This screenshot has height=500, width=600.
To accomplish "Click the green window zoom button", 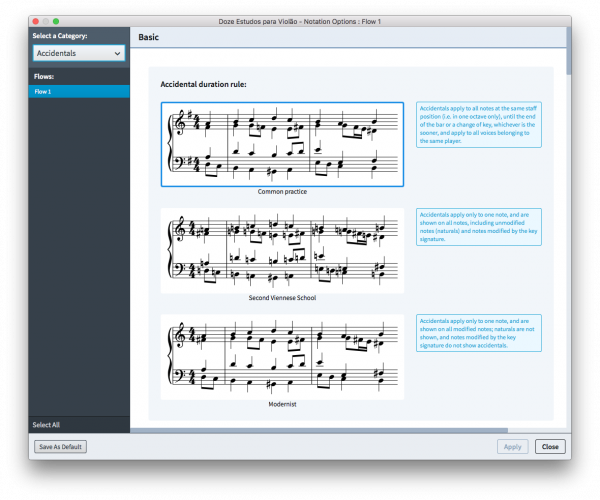I will click(56, 21).
